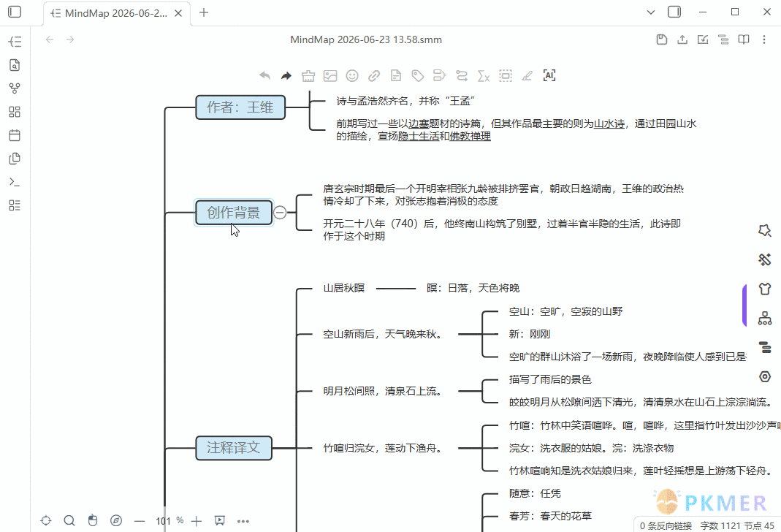
Task: Add an outer frame around nodes
Action: pos(506,76)
